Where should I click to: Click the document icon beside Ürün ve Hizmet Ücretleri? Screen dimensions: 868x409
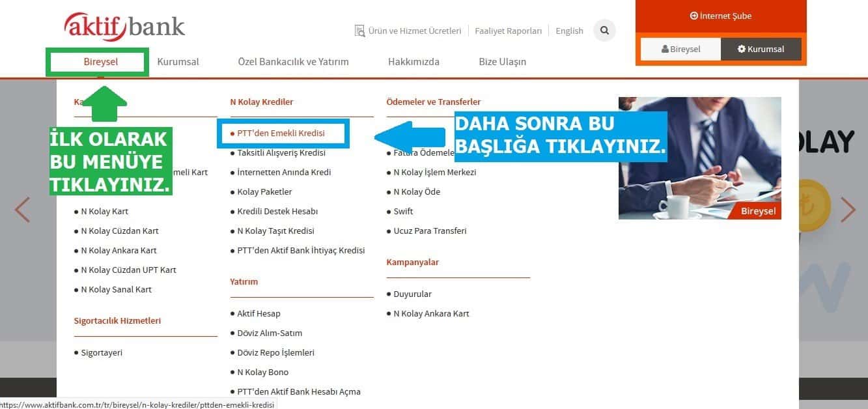(359, 31)
